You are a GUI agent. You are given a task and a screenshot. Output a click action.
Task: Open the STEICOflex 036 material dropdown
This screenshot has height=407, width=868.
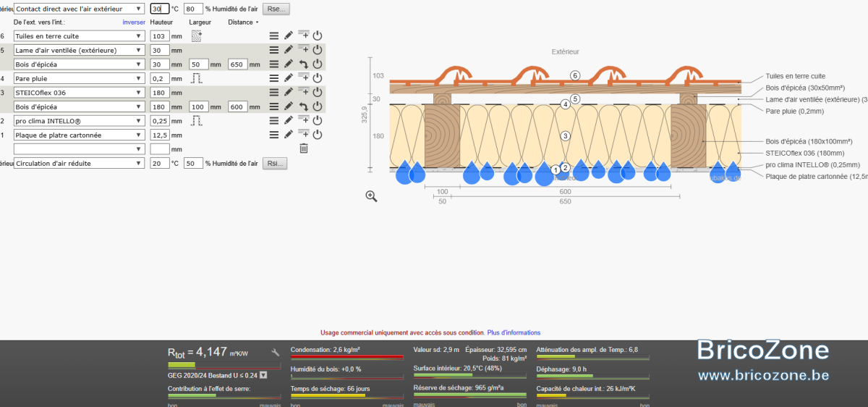80,92
